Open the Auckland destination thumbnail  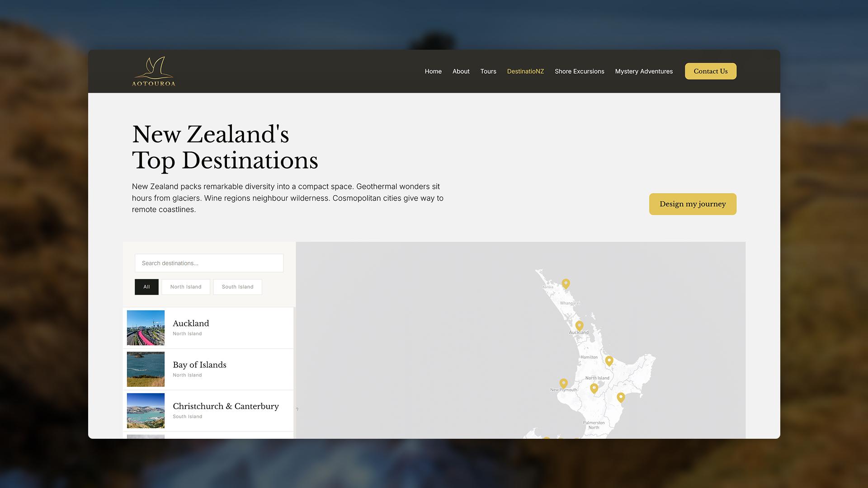pos(146,328)
